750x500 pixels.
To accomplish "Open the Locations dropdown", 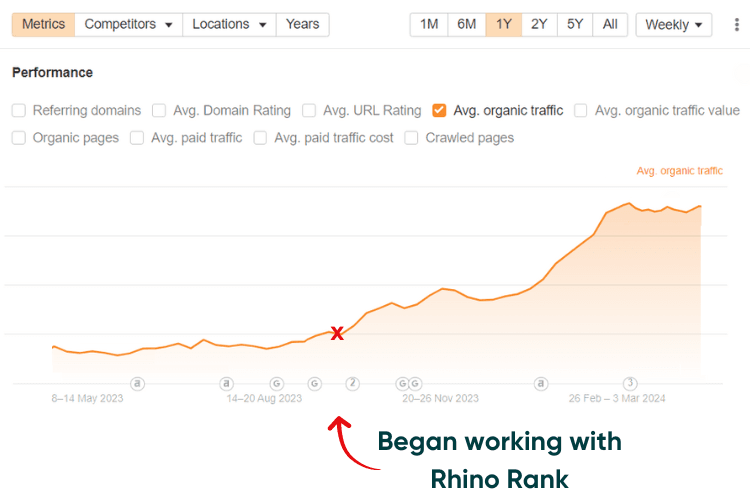I will [230, 24].
